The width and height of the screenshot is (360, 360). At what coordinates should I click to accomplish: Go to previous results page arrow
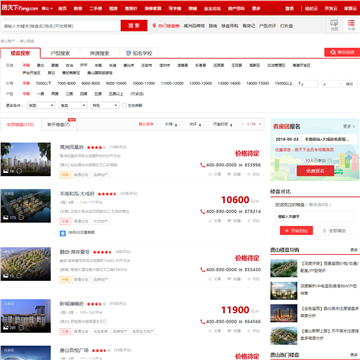pyautogui.click(x=243, y=124)
